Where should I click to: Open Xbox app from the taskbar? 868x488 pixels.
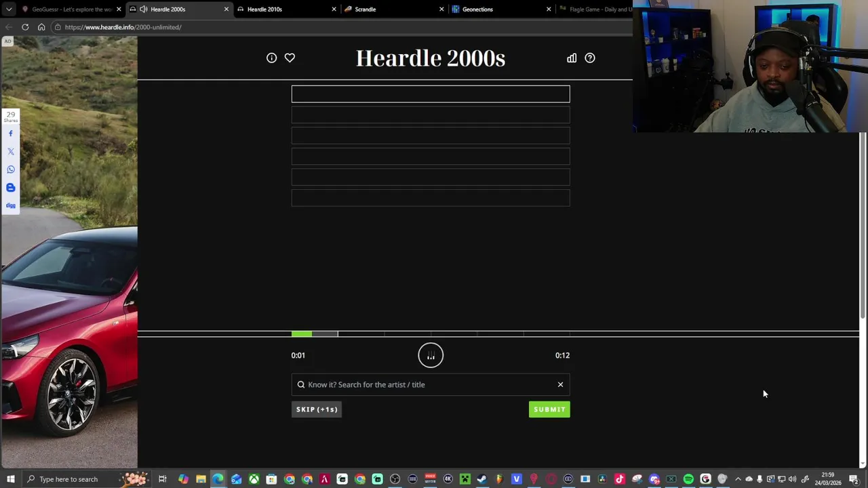254,479
